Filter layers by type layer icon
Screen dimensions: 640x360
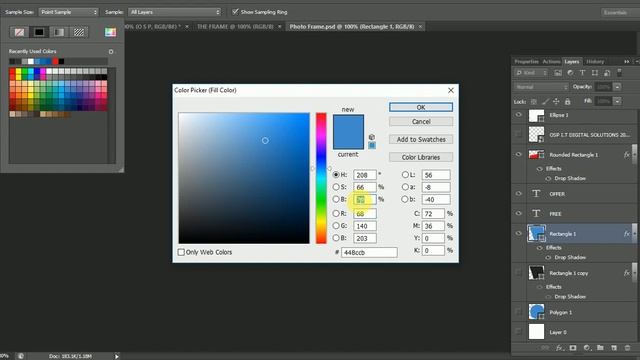(x=582, y=73)
